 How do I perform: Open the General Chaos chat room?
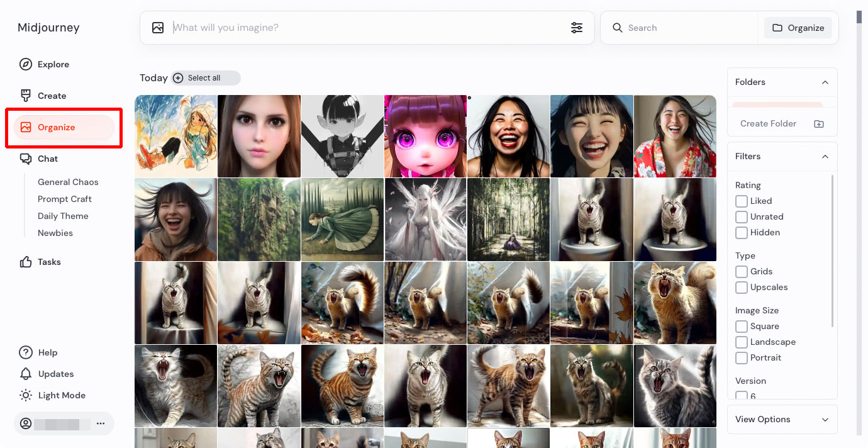click(68, 182)
